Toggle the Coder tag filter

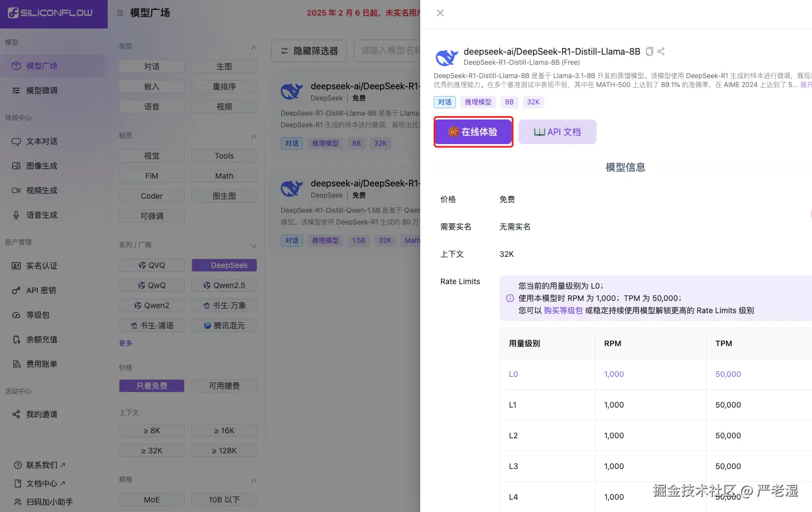[x=152, y=196]
